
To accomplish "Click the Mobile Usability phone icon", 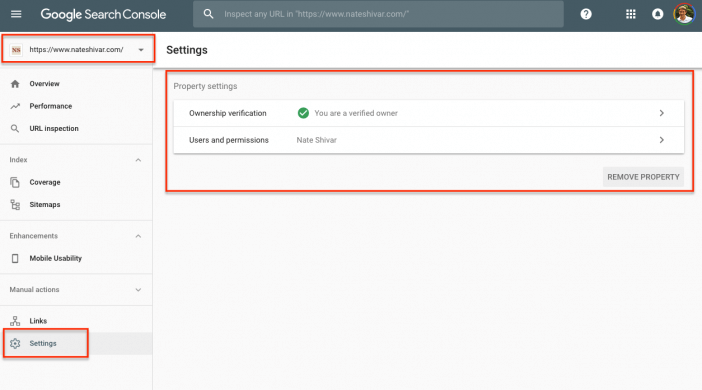I will pyautogui.click(x=15, y=258).
